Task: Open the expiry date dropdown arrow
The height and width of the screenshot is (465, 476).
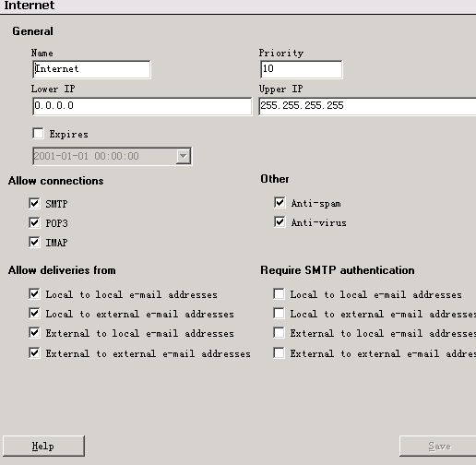Action: point(183,156)
